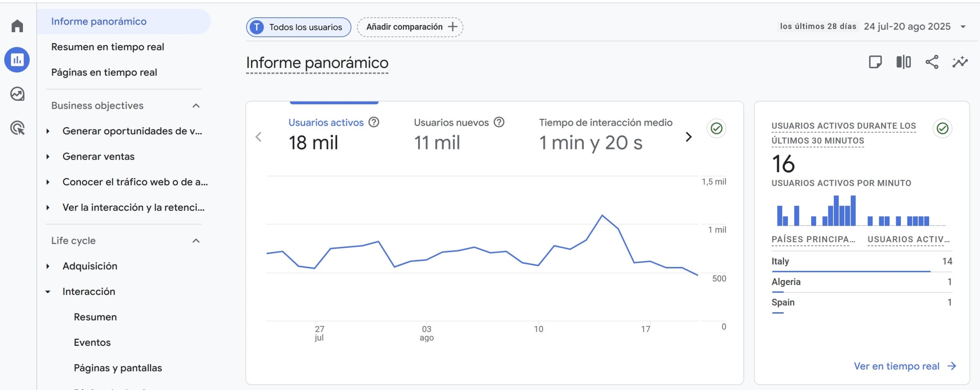Expand Generar oportunidades de v... item
Screen dimensions: 980x390
[48, 131]
